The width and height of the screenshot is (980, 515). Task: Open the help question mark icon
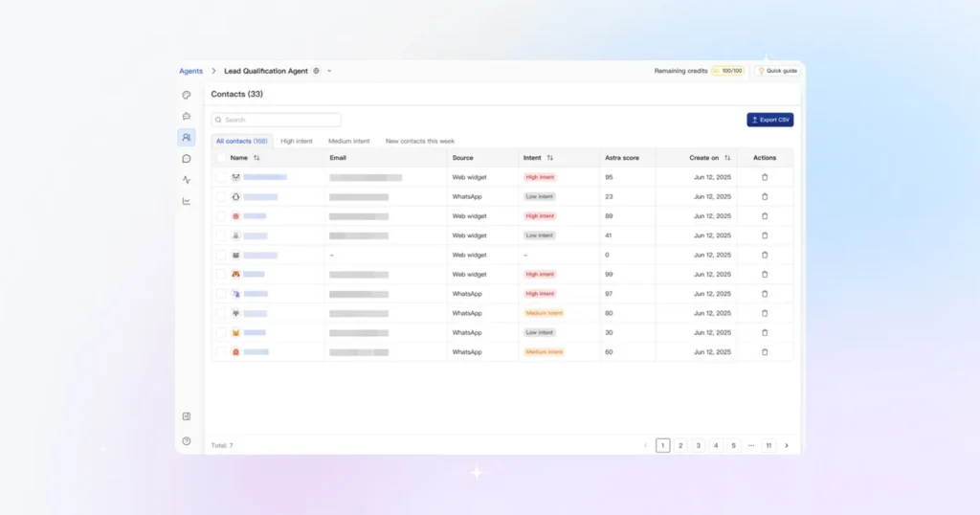click(x=187, y=441)
